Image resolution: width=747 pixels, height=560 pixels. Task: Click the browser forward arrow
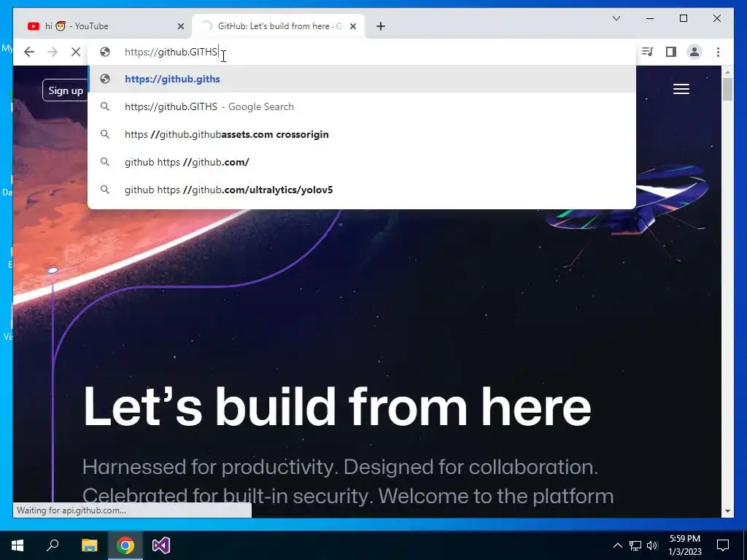point(53,52)
